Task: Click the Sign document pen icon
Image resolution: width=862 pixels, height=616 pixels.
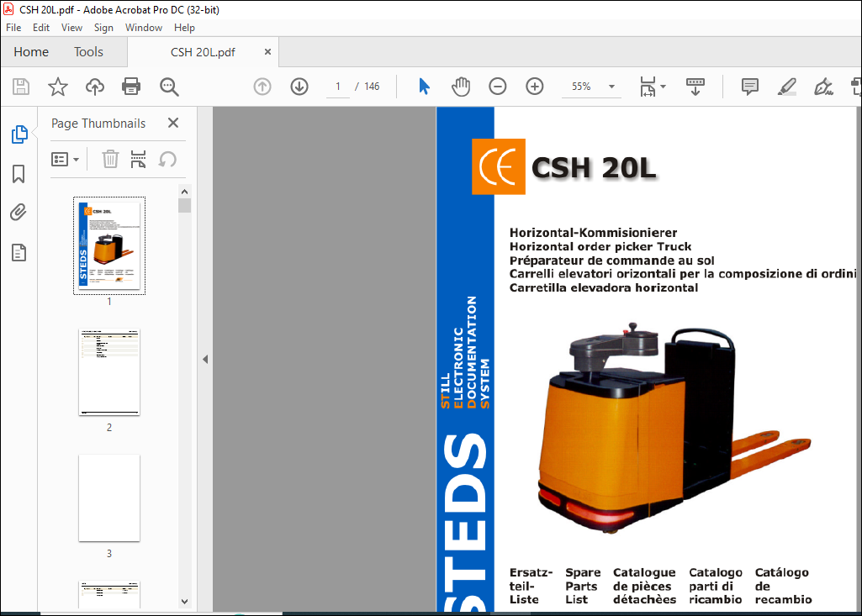Action: coord(823,87)
